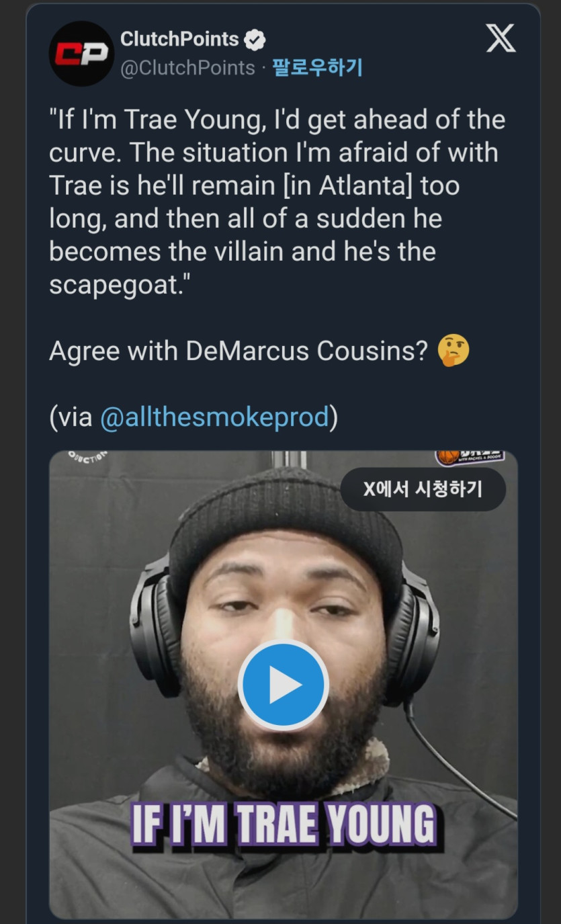
Task: Click the '(via' text before the mention
Action: (71, 417)
